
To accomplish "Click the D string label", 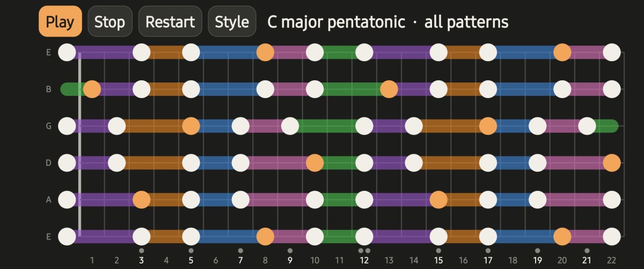I will coord(48,162).
